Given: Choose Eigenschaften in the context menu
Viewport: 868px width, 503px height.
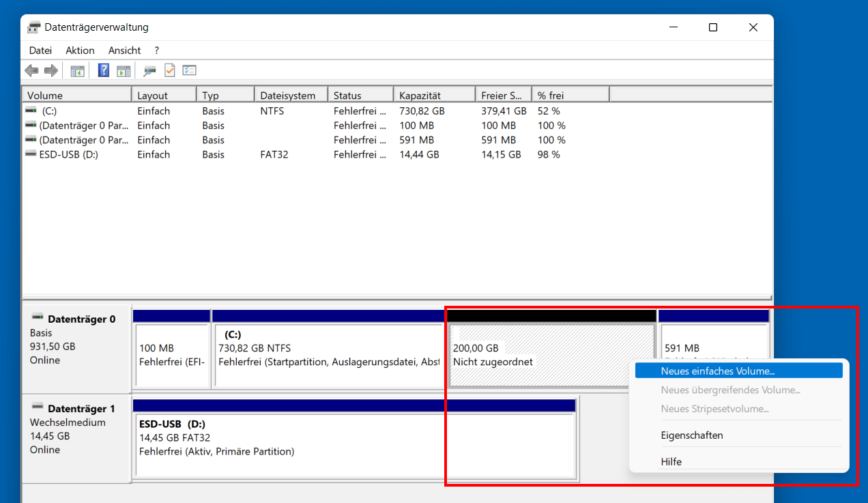Looking at the screenshot, I should point(739,435).
